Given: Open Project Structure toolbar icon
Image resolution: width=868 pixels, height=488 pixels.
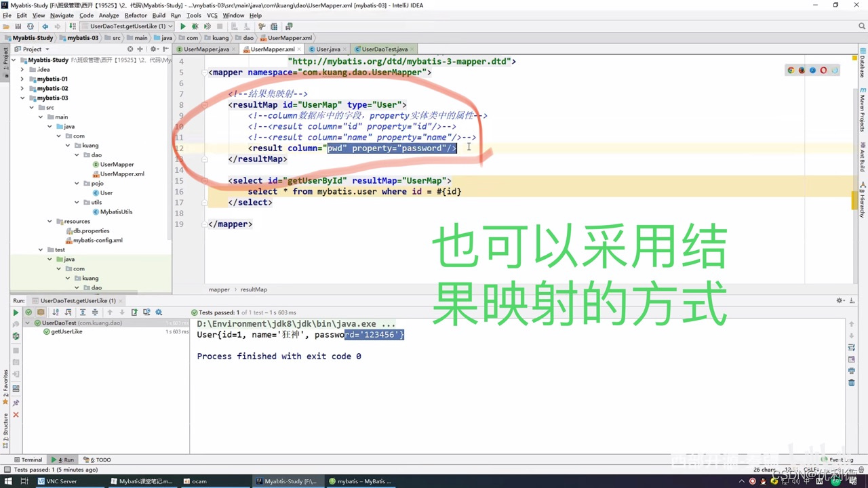Looking at the screenshot, I should [275, 26].
